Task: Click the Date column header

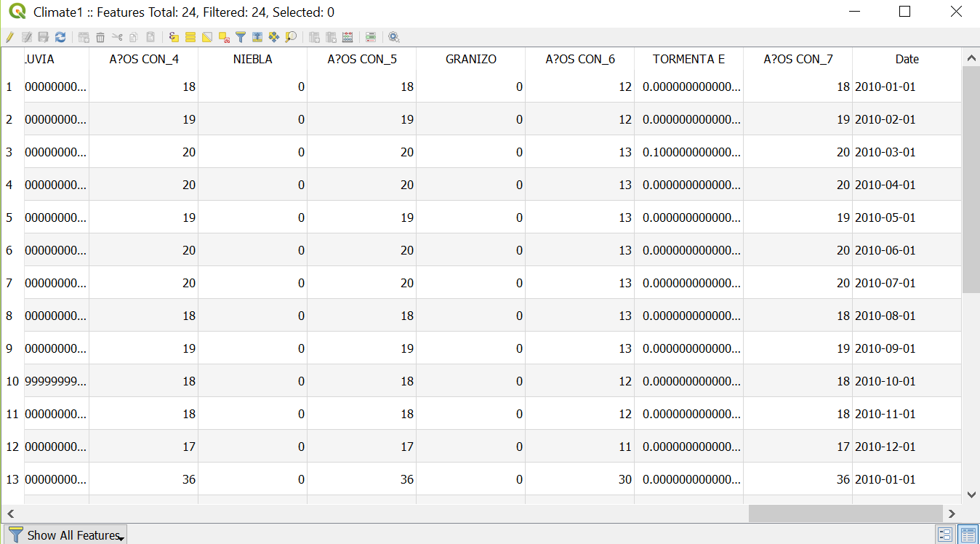Action: [x=907, y=60]
